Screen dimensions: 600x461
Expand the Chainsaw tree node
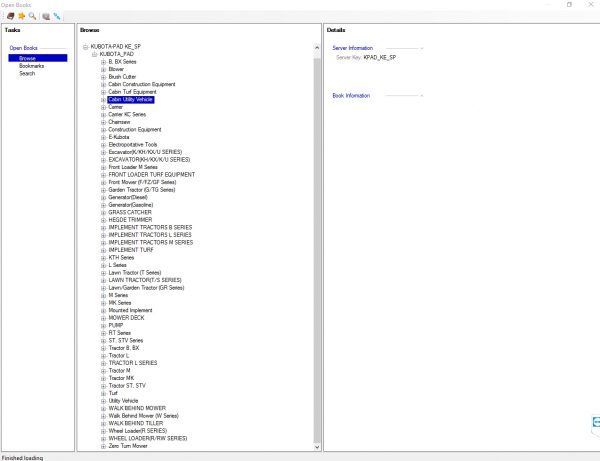point(103,122)
